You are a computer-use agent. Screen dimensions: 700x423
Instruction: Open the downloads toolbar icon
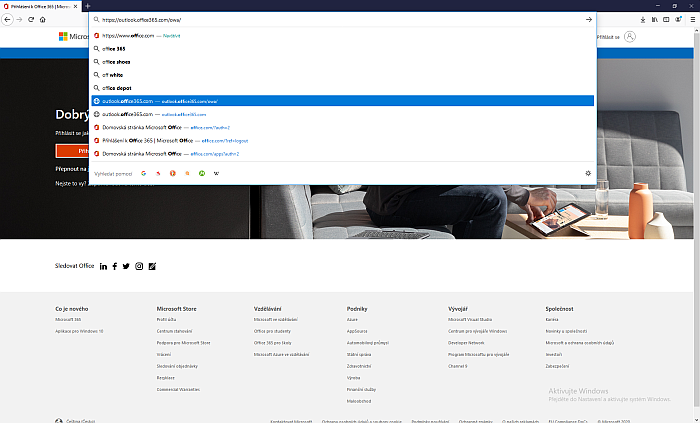(643, 20)
